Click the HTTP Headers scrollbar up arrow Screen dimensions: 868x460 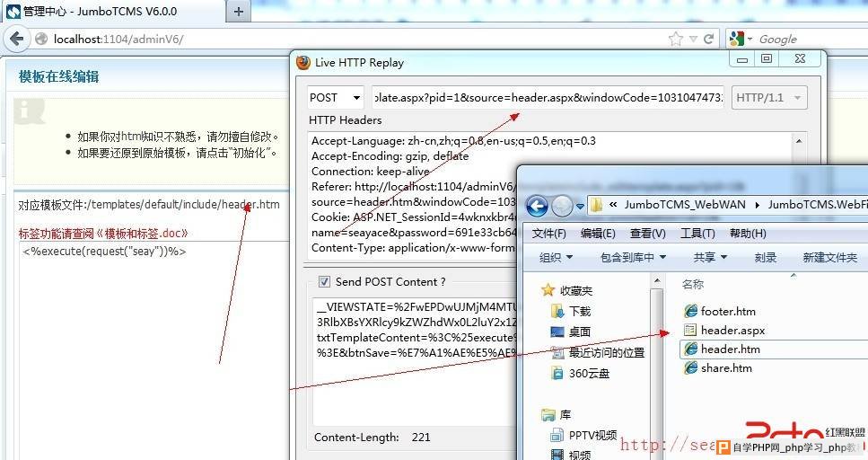[799, 141]
